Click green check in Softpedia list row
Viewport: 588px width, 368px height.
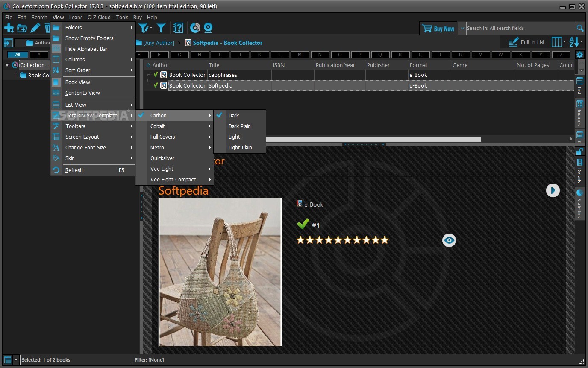tap(156, 85)
